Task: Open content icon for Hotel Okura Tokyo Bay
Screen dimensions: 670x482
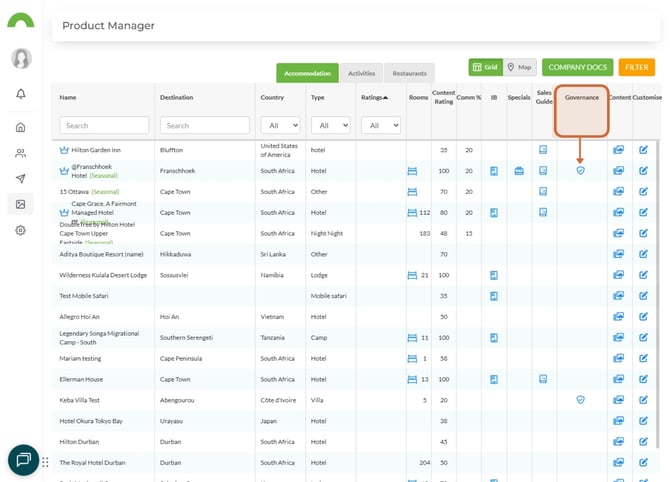Action: (x=618, y=420)
